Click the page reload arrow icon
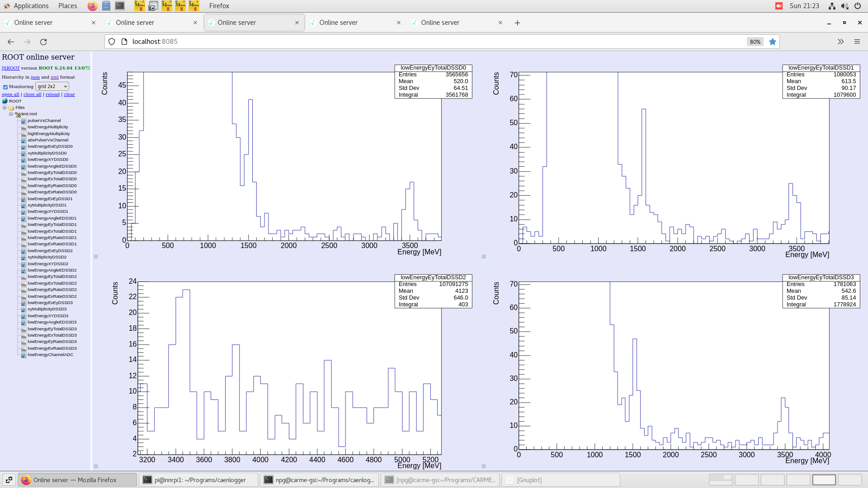The image size is (868, 488). (43, 42)
